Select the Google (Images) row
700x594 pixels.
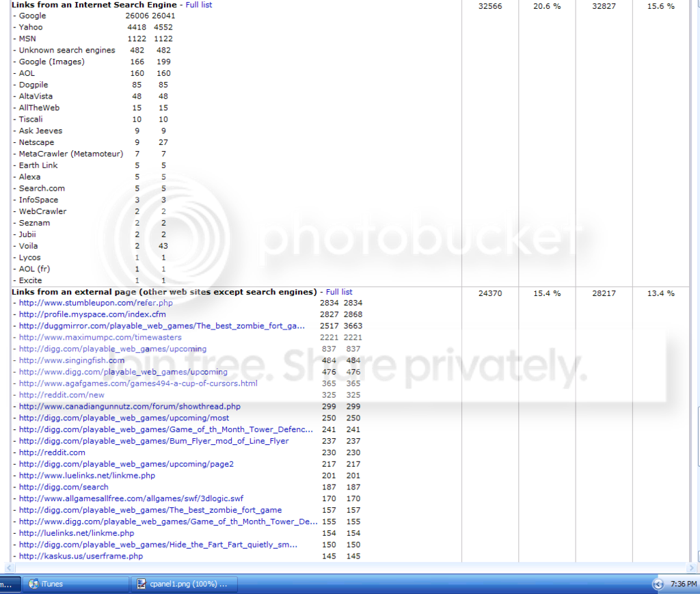pos(92,62)
